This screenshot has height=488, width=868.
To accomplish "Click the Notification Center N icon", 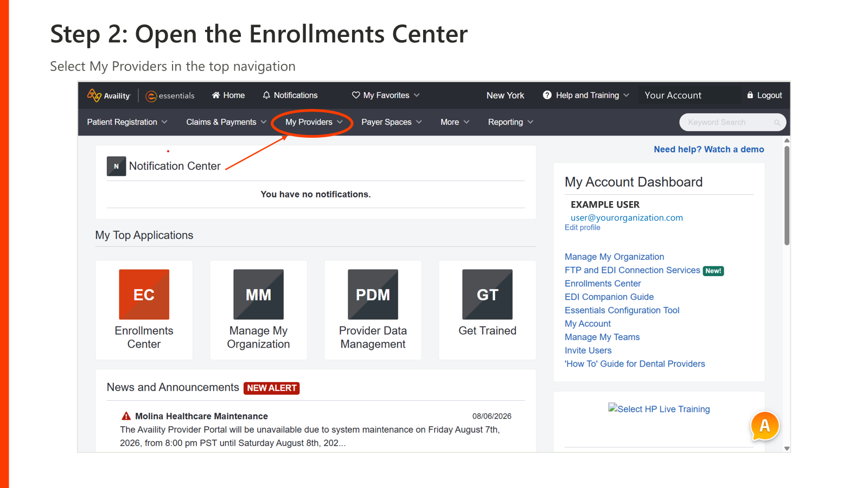I will [116, 166].
